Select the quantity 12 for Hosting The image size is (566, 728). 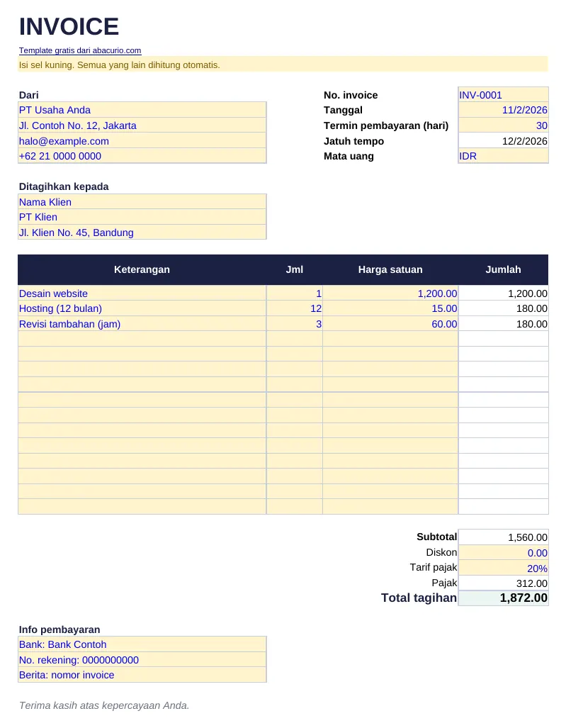pyautogui.click(x=295, y=308)
